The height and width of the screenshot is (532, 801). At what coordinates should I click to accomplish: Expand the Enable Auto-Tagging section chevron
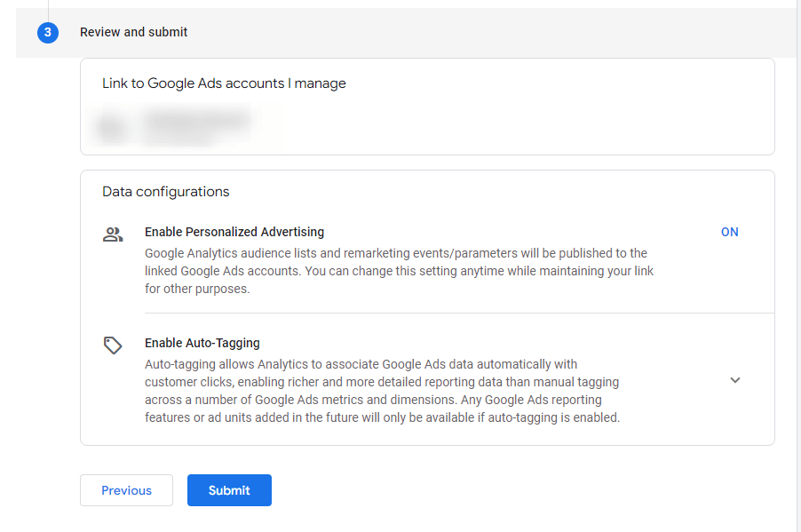pos(735,380)
